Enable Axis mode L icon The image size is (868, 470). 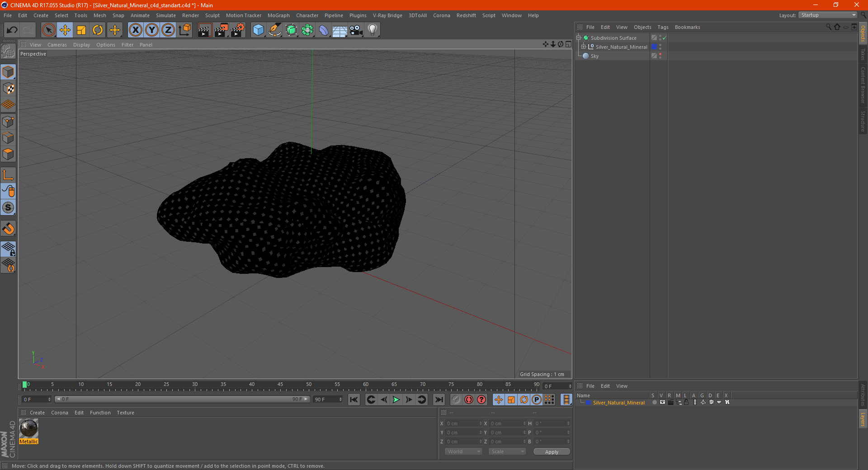(x=9, y=175)
